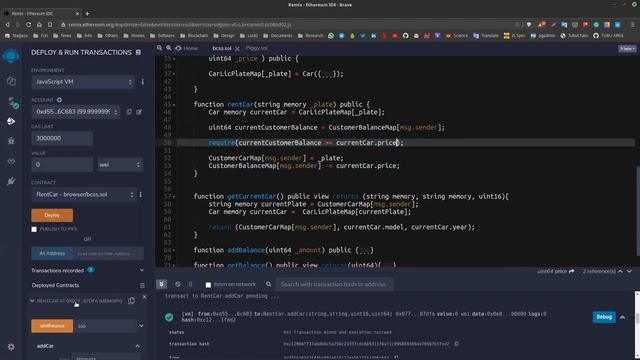This screenshot has width=640, height=360.
Task: Click the sign message icon beside account
Action: [x=139, y=111]
